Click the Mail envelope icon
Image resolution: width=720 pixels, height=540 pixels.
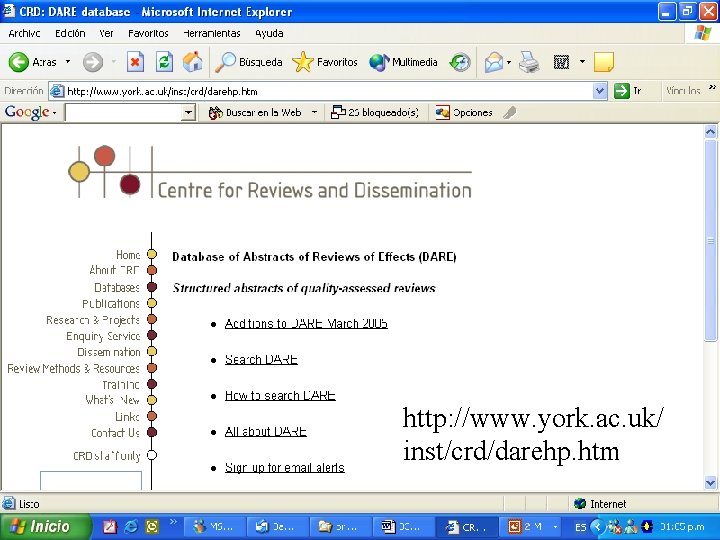click(x=494, y=62)
